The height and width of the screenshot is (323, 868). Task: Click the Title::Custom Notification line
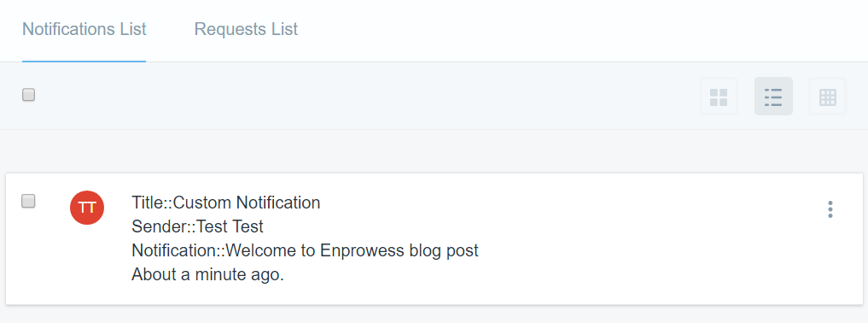point(226,203)
